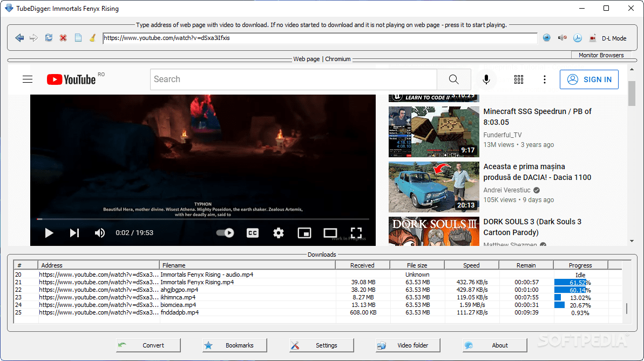
Task: Click the blank page icon
Action: 78,38
